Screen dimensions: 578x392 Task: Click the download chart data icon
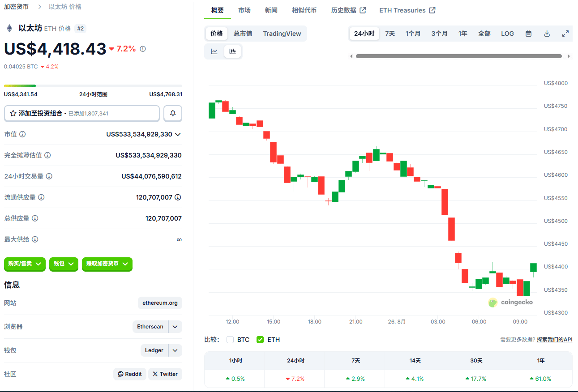click(x=547, y=34)
